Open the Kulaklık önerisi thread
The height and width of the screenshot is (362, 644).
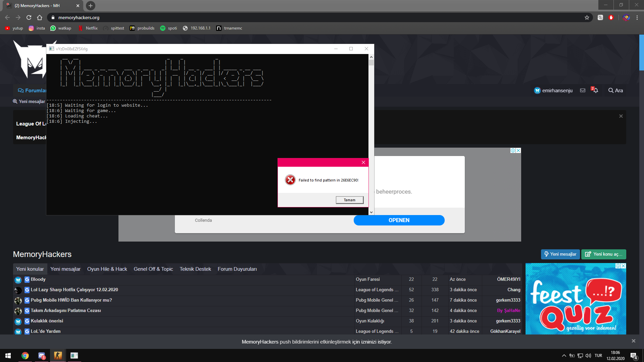pos(47,321)
